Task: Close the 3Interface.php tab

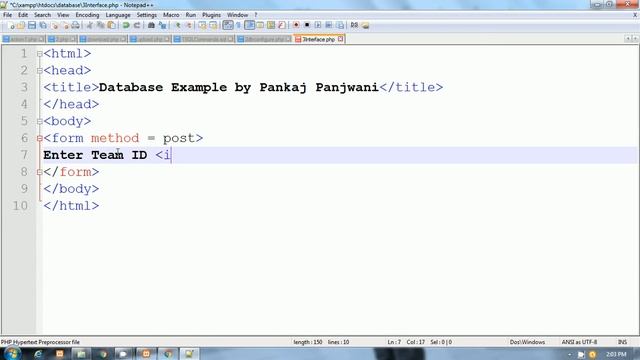Action: pyautogui.click(x=340, y=39)
